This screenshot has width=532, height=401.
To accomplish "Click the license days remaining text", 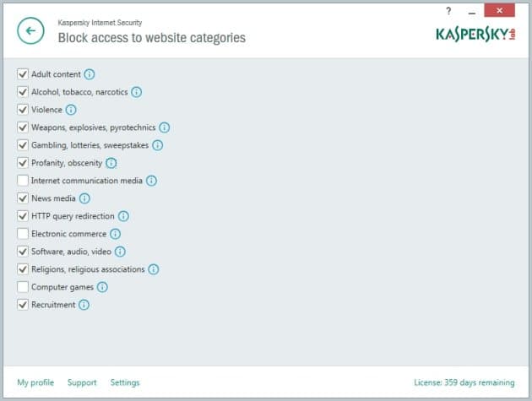I will pos(464,382).
